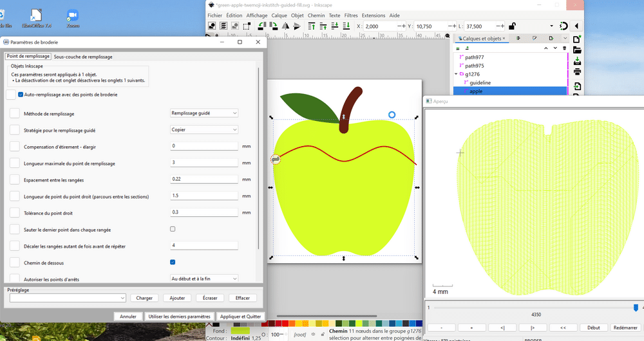Move selected object up in layers panel
The image size is (644, 341).
click(x=546, y=48)
